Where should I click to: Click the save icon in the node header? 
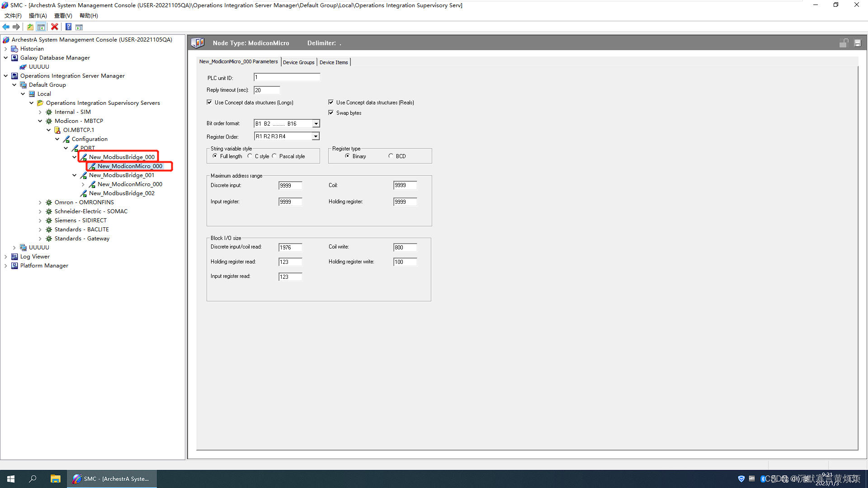point(858,42)
